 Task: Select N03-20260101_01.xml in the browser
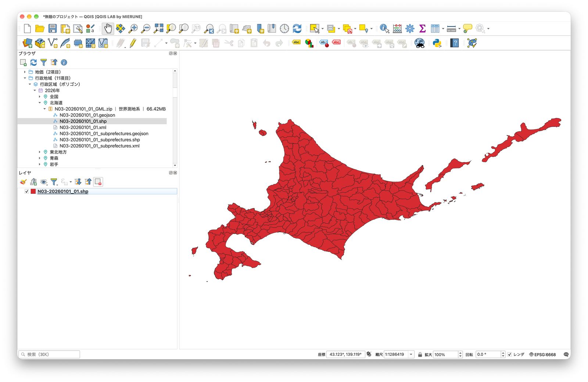click(x=83, y=128)
